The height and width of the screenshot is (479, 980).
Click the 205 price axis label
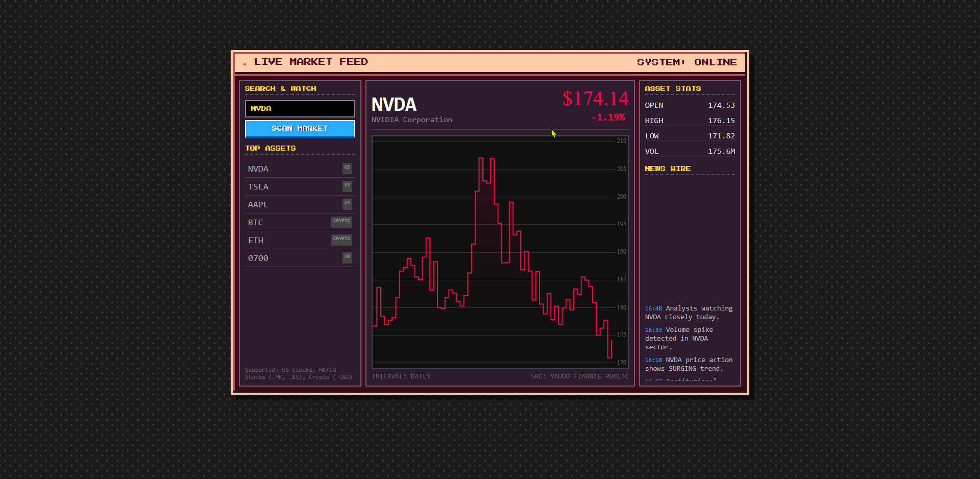coord(621,169)
